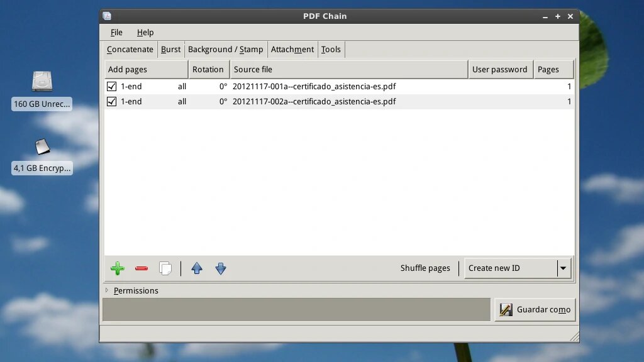The width and height of the screenshot is (644, 362).
Task: Click the User password column header
Action: [501, 69]
